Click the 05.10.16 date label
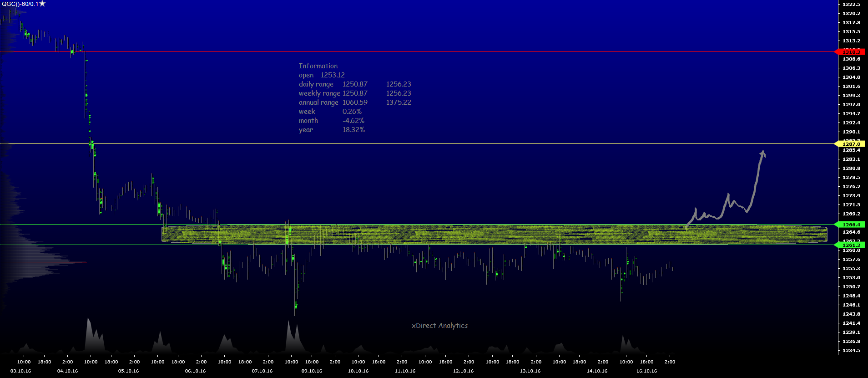Viewport: 868px width, 378px height. 128,371
